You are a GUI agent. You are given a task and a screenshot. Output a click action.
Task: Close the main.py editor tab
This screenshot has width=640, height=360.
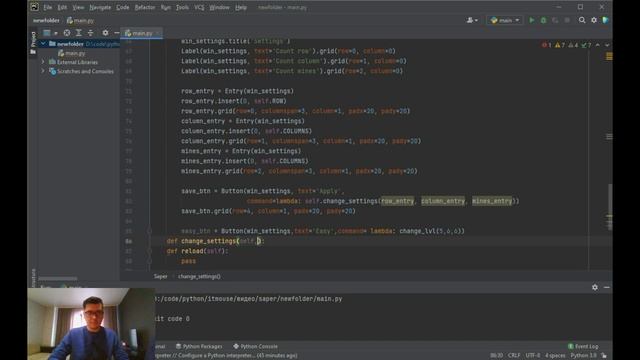tap(158, 33)
